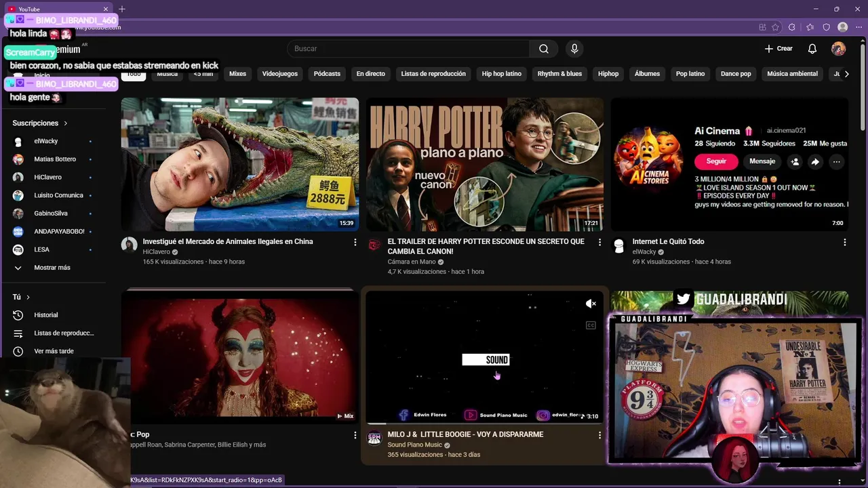This screenshot has width=868, height=488.
Task: Open the Historial clock icon in the sidebar
Action: tap(18, 315)
